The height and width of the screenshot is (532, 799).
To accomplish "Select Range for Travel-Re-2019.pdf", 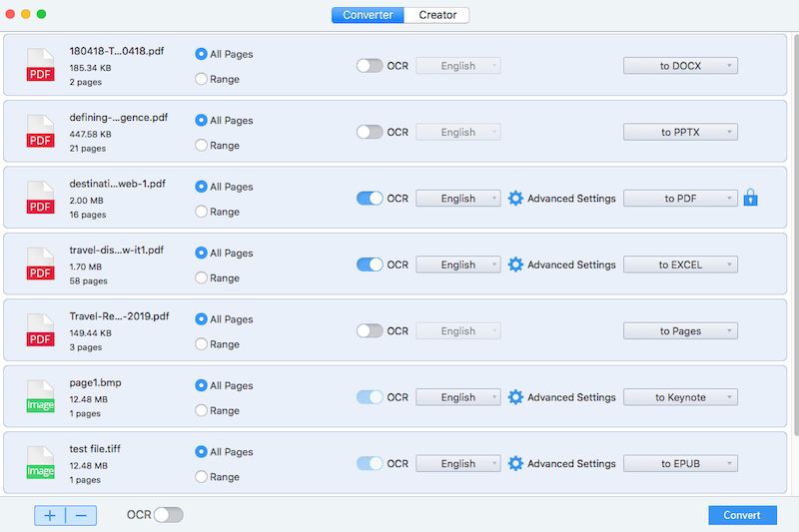I will click(202, 344).
